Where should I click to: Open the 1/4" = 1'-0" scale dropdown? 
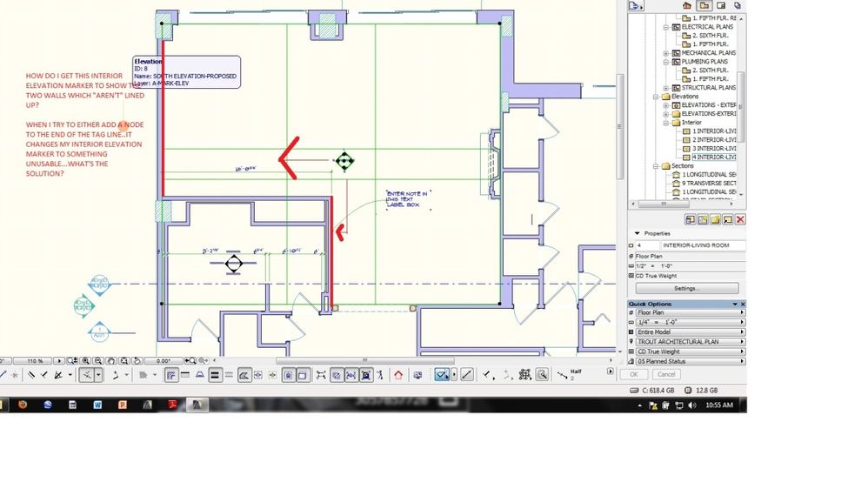[690, 322]
